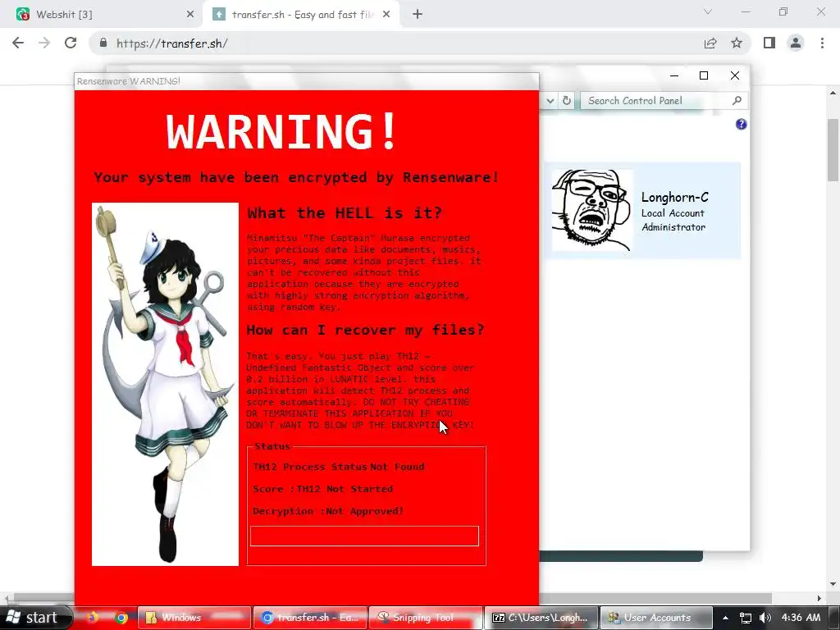Switch to the Webshit [3] tab

point(102,15)
